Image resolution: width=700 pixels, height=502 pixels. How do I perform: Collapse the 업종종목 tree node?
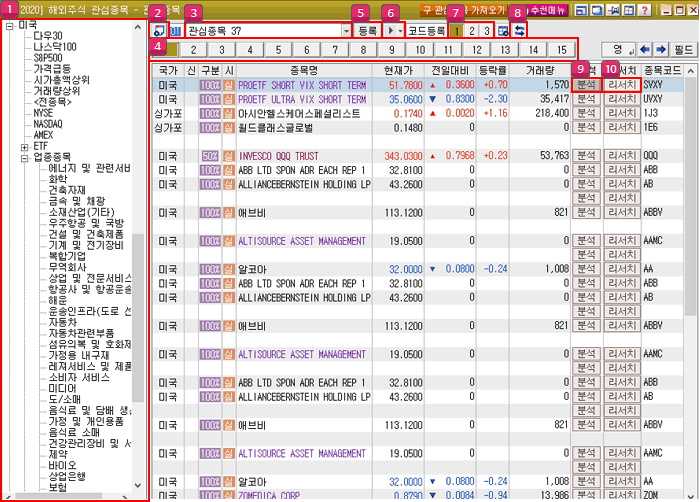(x=25, y=158)
